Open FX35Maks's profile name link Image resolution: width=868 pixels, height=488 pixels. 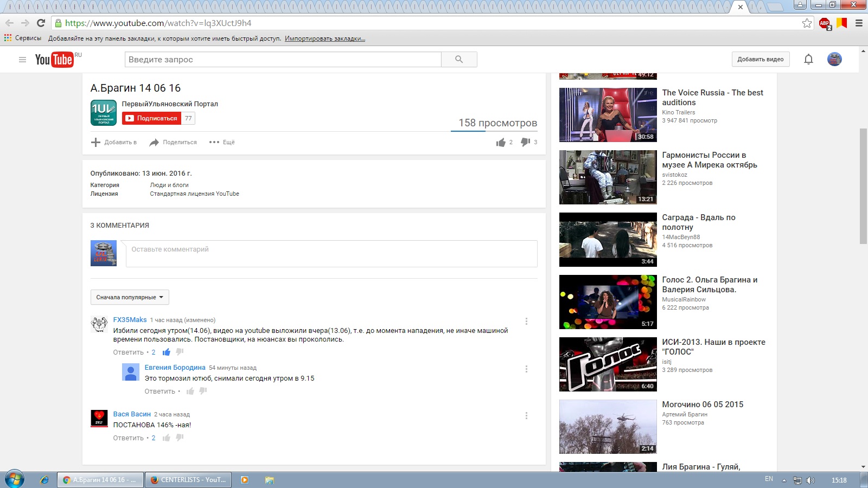130,320
